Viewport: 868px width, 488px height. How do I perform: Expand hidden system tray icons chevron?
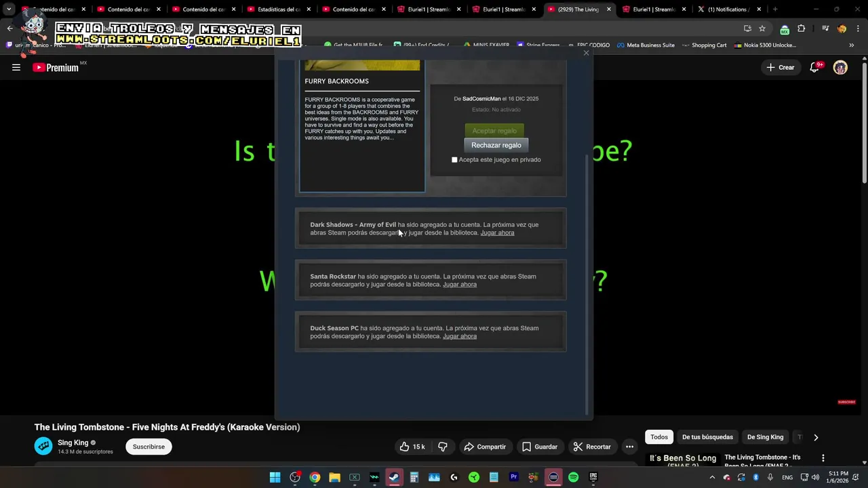coord(712,477)
